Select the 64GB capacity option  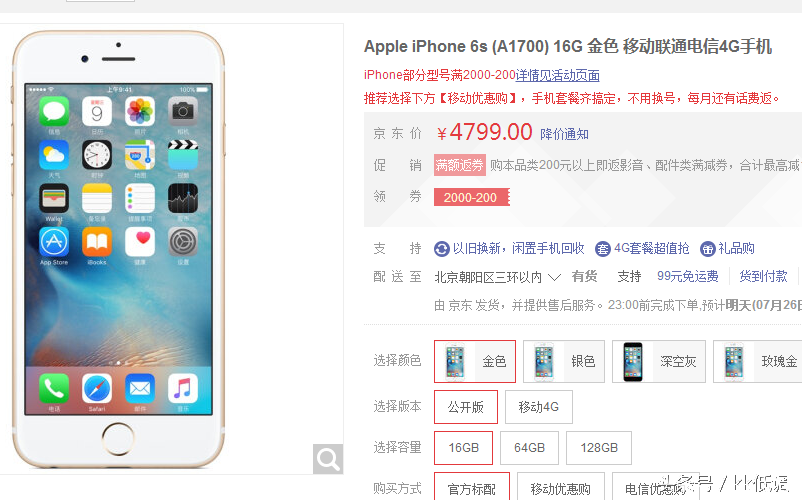tap(529, 448)
